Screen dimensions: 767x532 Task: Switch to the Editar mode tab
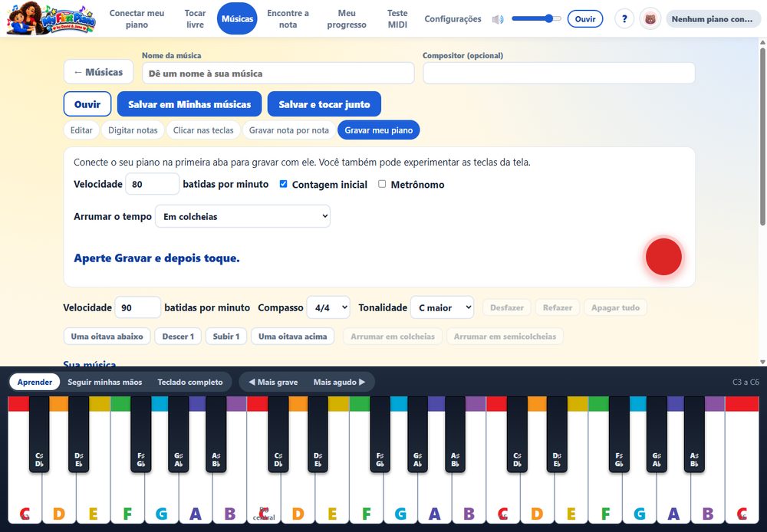coord(81,130)
